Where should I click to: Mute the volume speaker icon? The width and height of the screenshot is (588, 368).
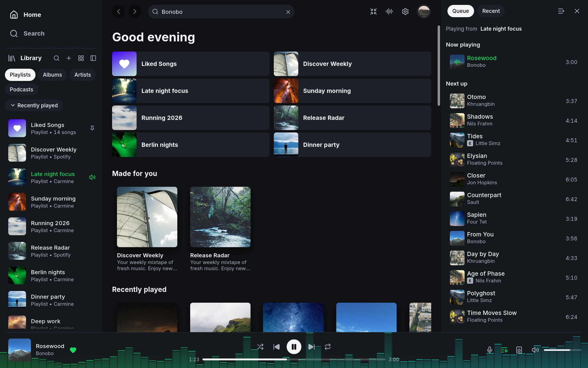pos(535,350)
